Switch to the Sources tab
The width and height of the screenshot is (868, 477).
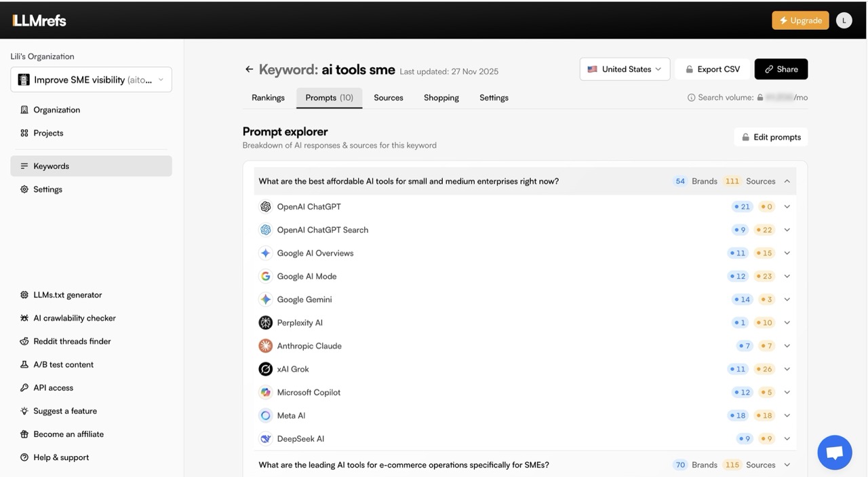pyautogui.click(x=388, y=98)
